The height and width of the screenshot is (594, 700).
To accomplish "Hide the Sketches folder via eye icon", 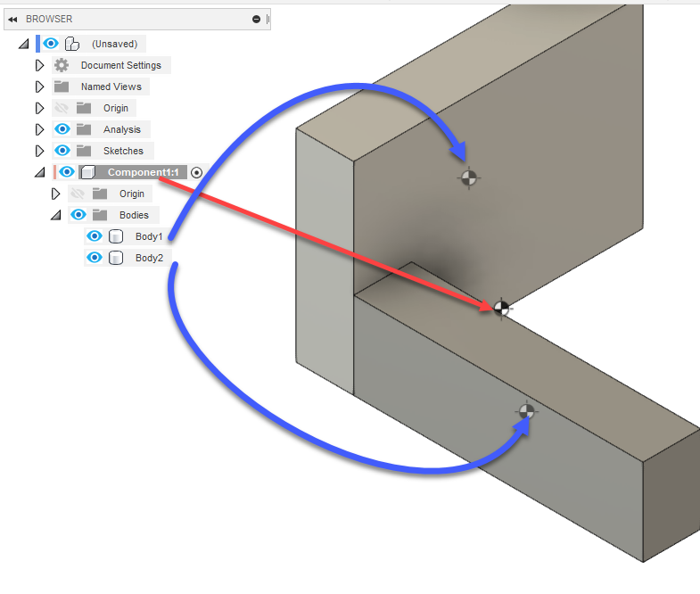I will click(62, 151).
